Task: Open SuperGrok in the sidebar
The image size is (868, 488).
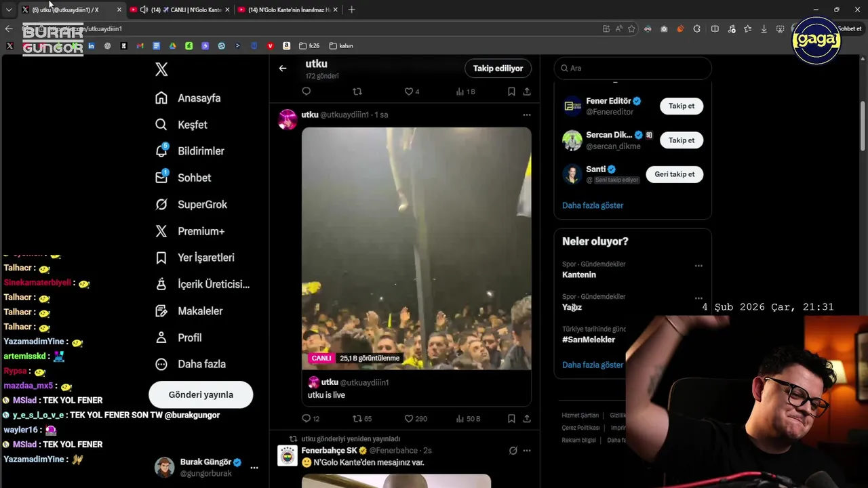Action: 191,205
